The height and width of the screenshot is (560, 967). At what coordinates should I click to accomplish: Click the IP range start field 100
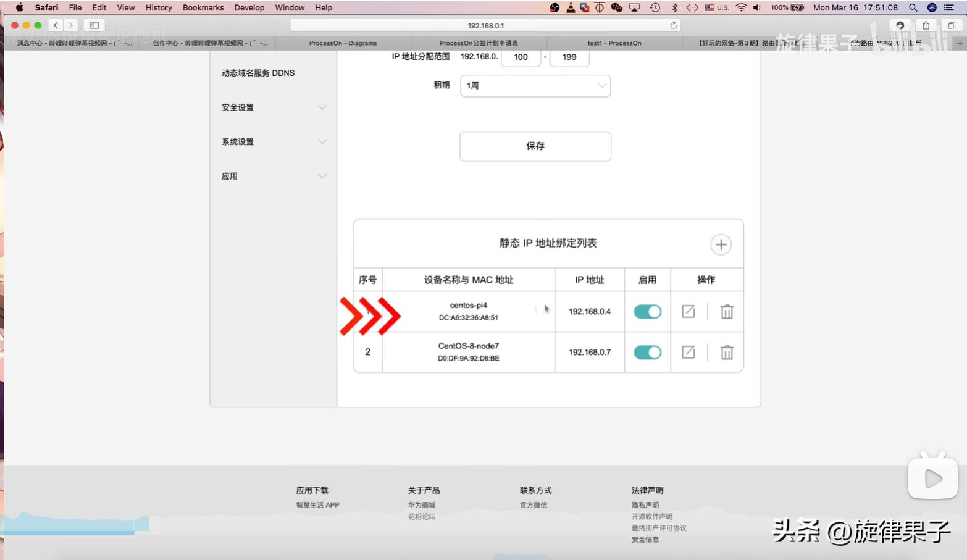coord(521,57)
